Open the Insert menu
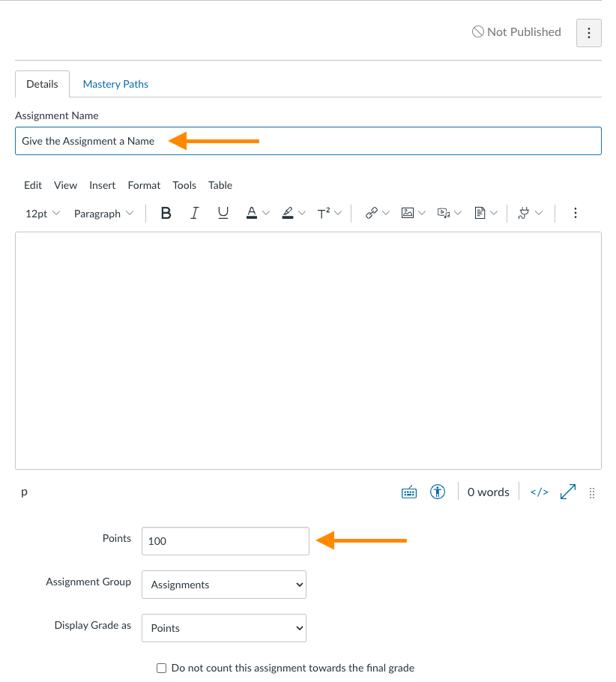 (x=102, y=185)
